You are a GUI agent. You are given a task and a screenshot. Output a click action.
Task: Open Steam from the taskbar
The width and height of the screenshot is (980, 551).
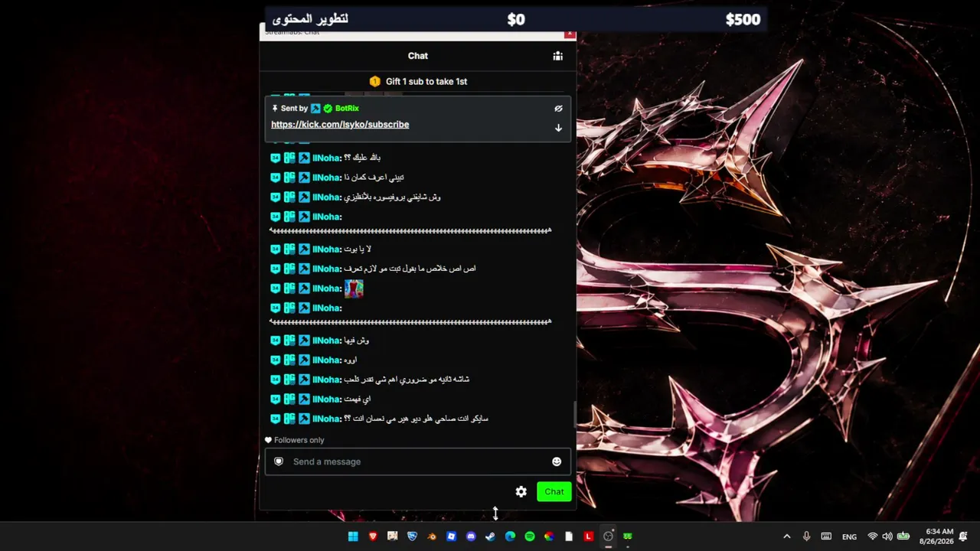pyautogui.click(x=491, y=536)
